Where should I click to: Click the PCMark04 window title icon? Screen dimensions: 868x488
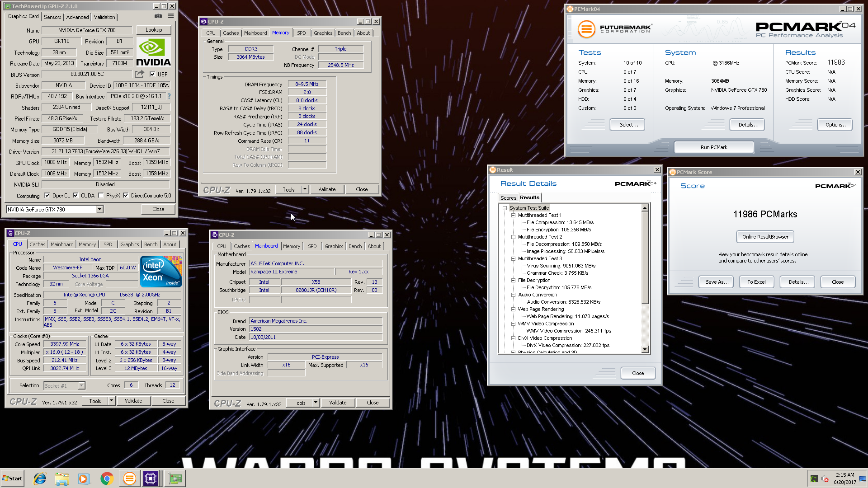(570, 9)
